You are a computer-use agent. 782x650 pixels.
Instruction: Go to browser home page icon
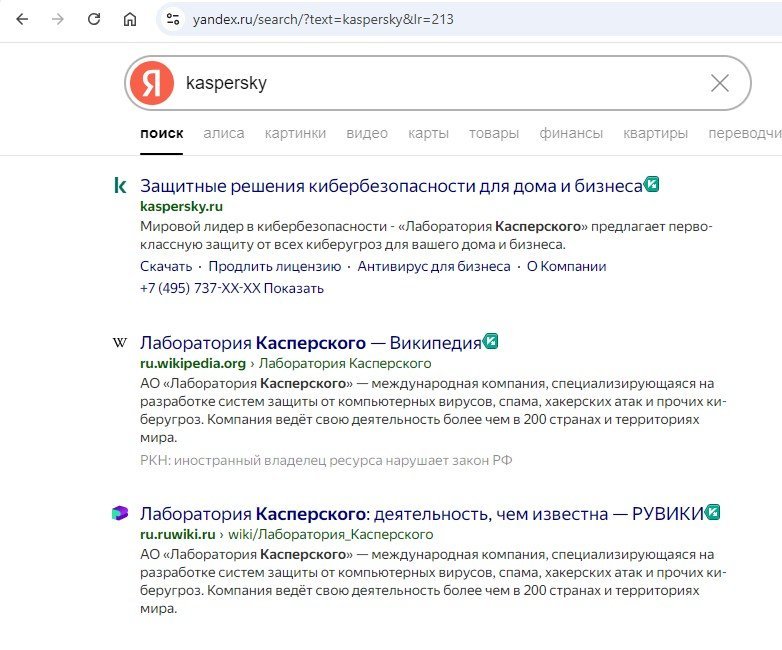129,19
